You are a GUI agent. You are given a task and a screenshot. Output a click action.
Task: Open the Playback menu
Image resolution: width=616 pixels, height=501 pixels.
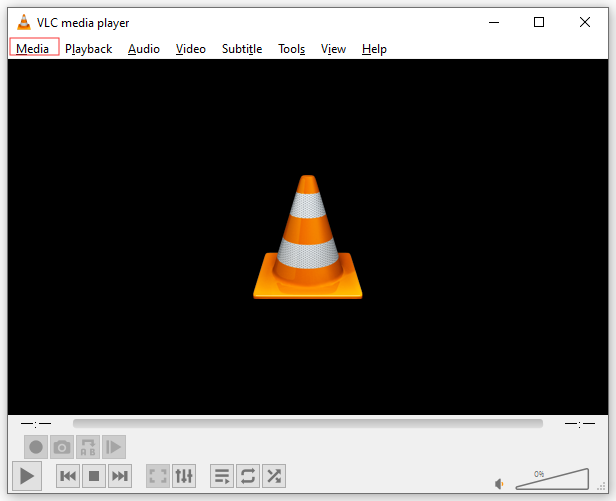pos(88,49)
